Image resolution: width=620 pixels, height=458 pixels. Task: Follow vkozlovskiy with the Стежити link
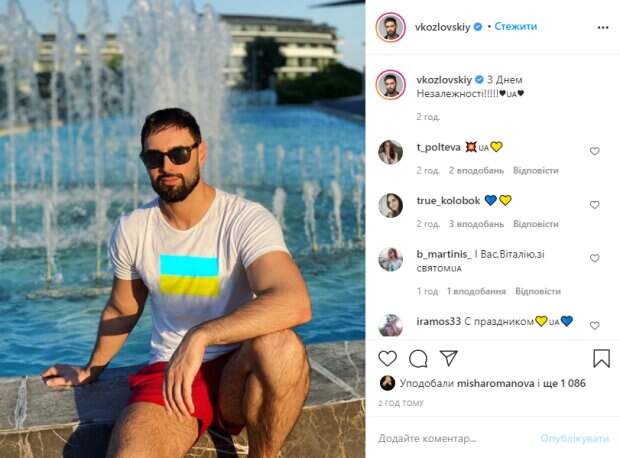pyautogui.click(x=516, y=26)
